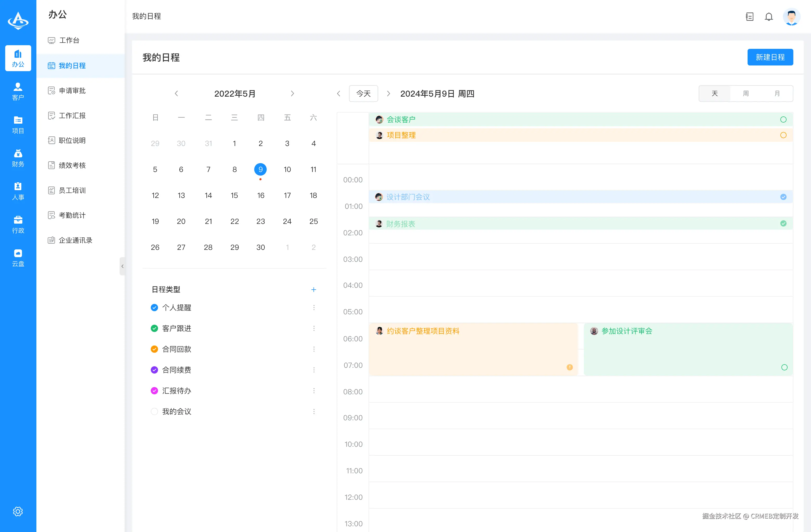Open 考勤统计 from the office menu

[72, 215]
